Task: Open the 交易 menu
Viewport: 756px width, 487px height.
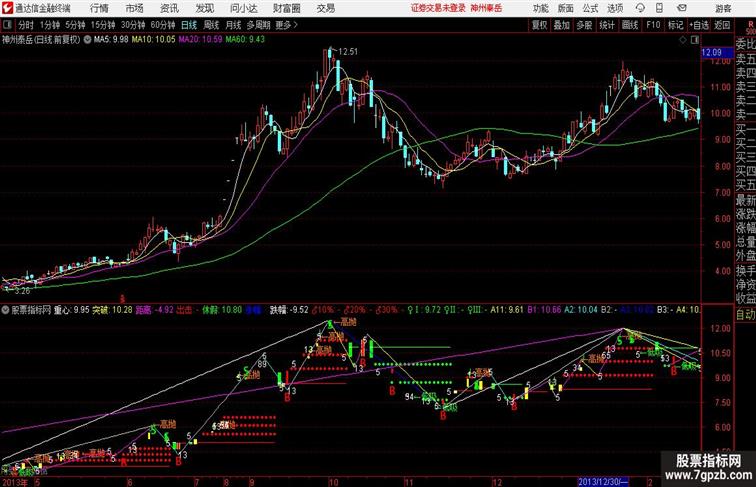Action: pos(326,8)
